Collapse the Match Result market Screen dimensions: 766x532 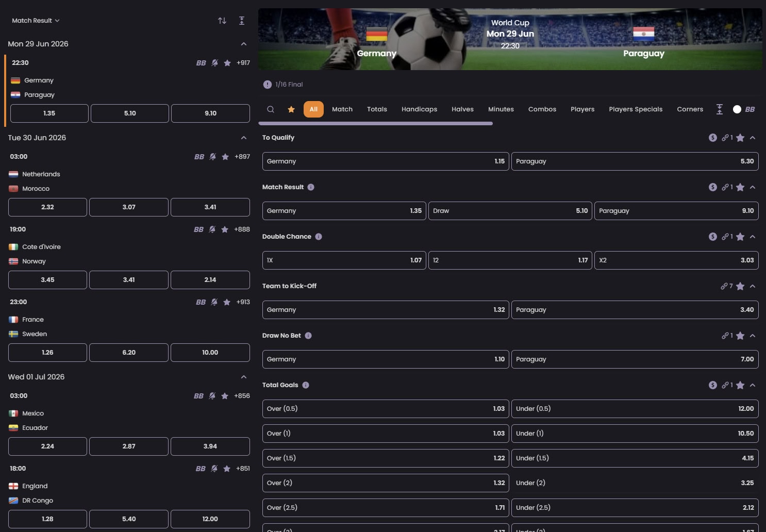click(x=753, y=187)
